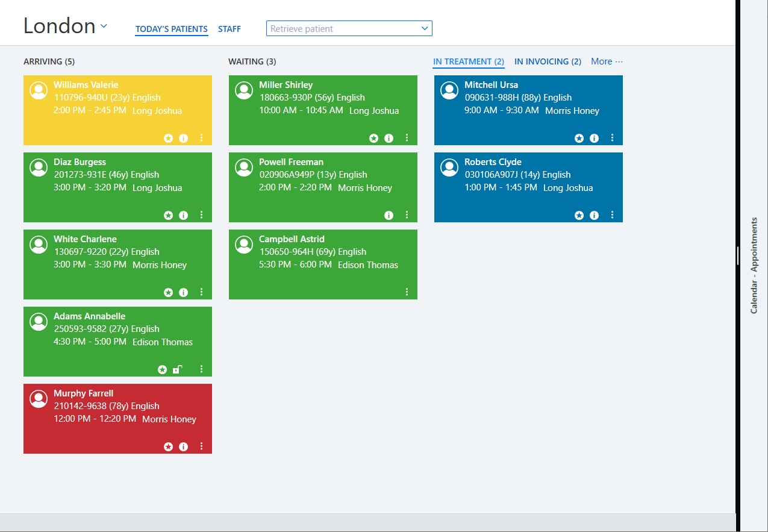Click star icon on White Charlene card

click(168, 292)
